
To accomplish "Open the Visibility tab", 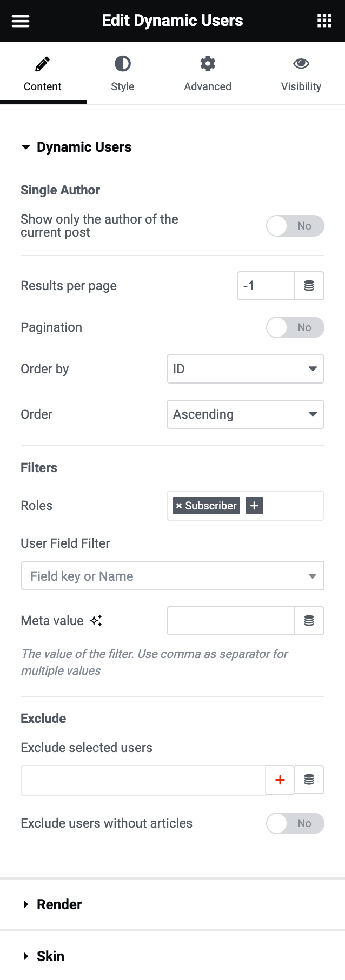I will [301, 73].
